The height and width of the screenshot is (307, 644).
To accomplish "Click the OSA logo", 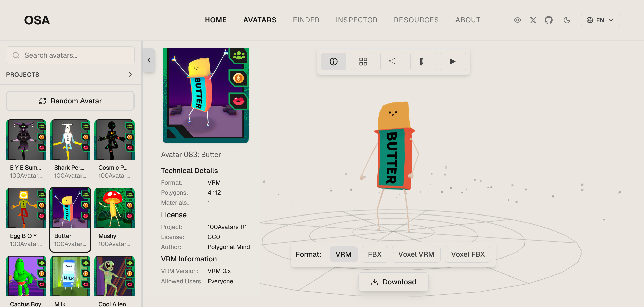I will click(37, 20).
